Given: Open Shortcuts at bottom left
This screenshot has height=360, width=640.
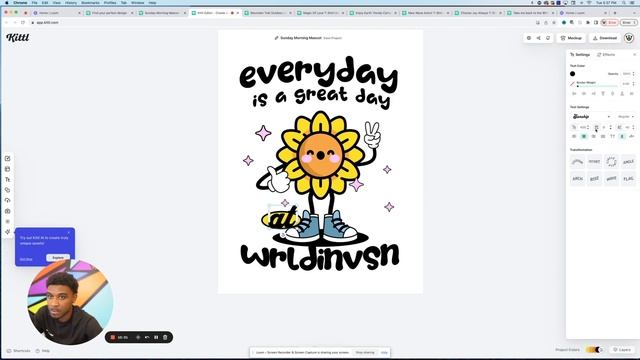Looking at the screenshot, I should pos(19,351).
